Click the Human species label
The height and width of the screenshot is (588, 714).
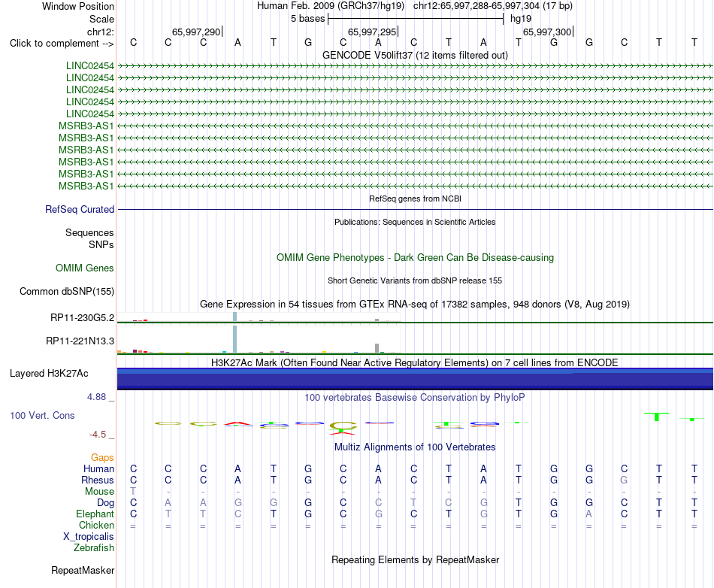click(x=98, y=468)
